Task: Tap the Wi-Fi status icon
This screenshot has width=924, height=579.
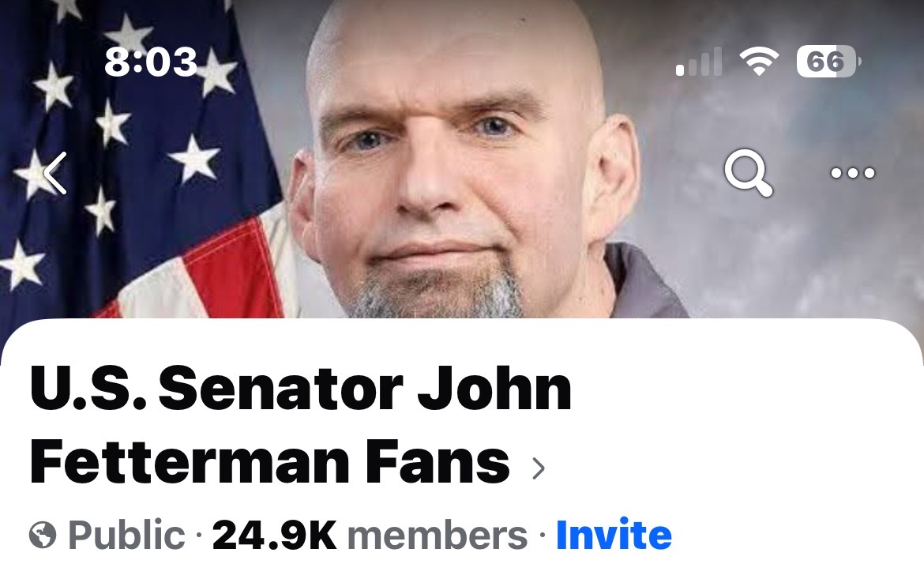Action: 759,62
